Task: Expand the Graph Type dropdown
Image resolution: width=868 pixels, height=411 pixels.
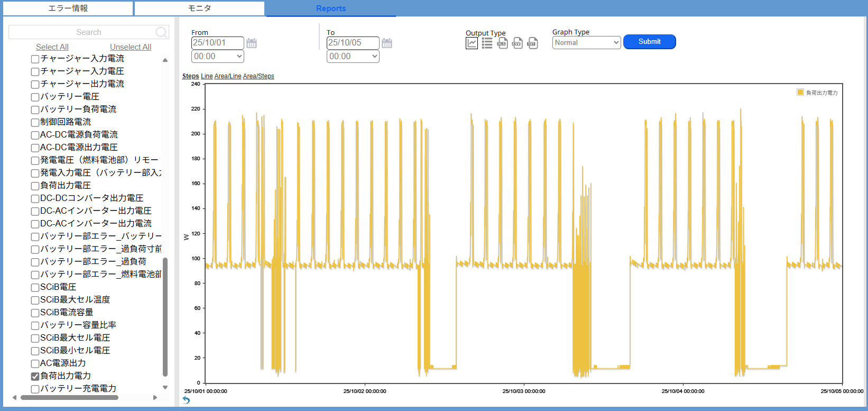Action: coord(586,43)
